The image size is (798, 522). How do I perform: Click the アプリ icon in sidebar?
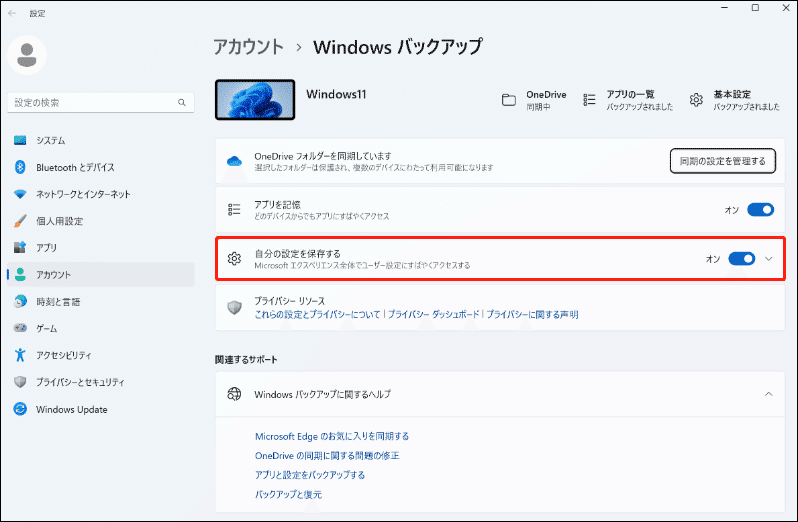pyautogui.click(x=20, y=247)
